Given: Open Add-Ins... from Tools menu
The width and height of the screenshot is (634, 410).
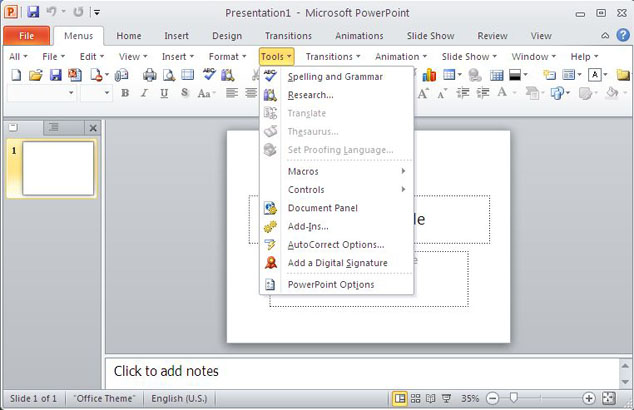Looking at the screenshot, I should 336,226.
